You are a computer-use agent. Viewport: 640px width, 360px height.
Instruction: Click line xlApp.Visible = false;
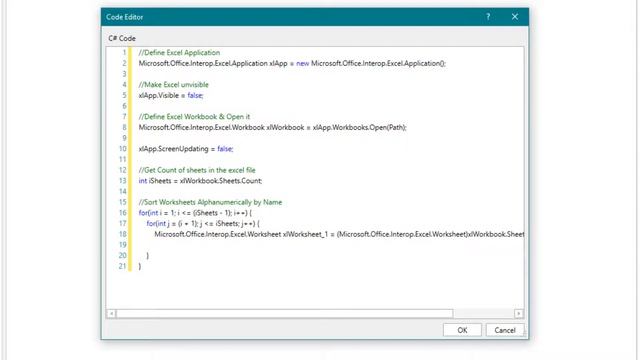click(171, 95)
